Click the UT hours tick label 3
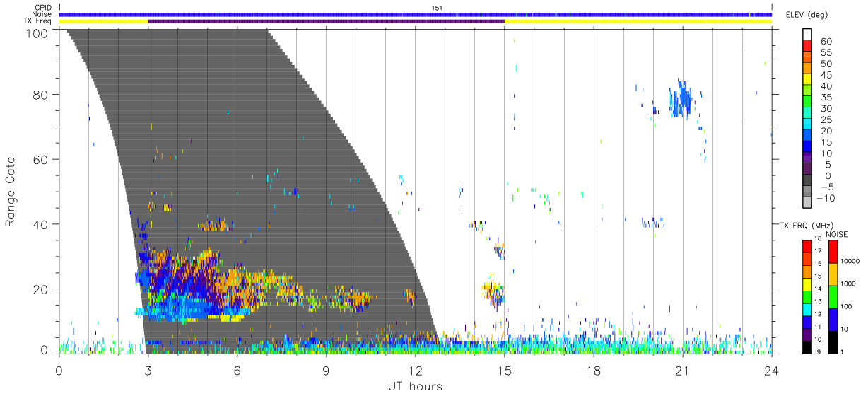This screenshot has height=401, width=868. [148, 371]
